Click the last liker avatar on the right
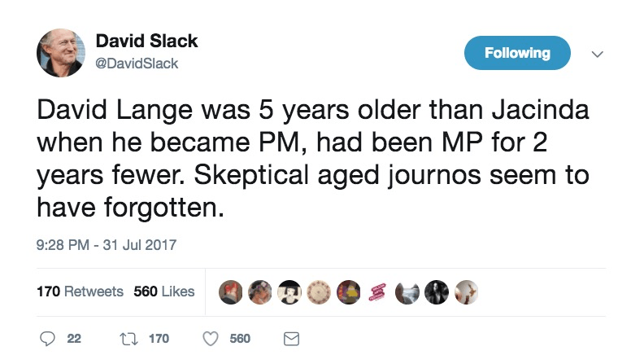Viewport: 644px width, 355px height. pos(464,292)
